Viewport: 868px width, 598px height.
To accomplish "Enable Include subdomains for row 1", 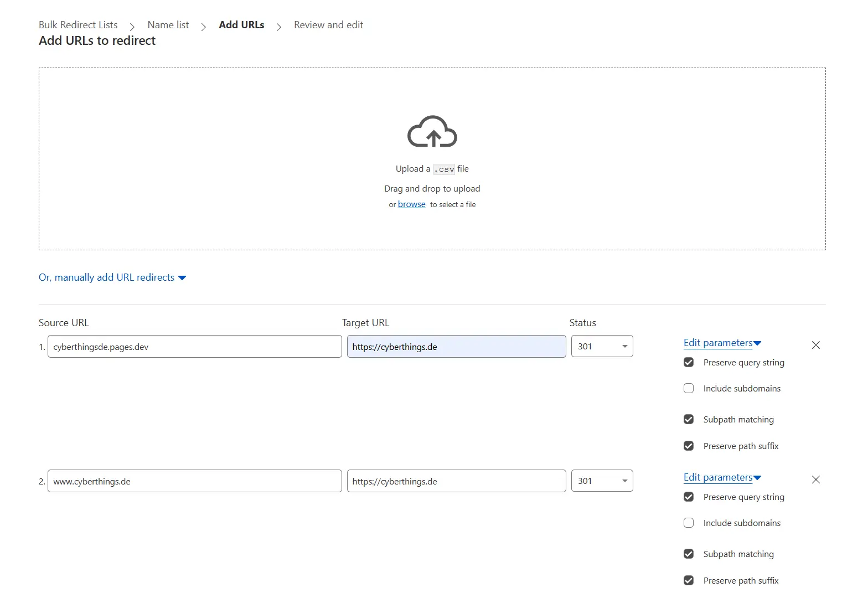I will tap(689, 388).
